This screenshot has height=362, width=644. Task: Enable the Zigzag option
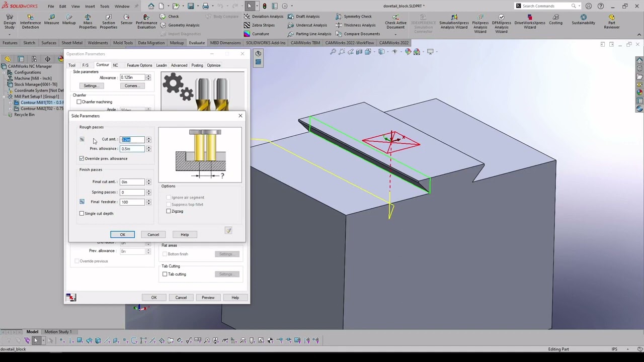click(169, 211)
